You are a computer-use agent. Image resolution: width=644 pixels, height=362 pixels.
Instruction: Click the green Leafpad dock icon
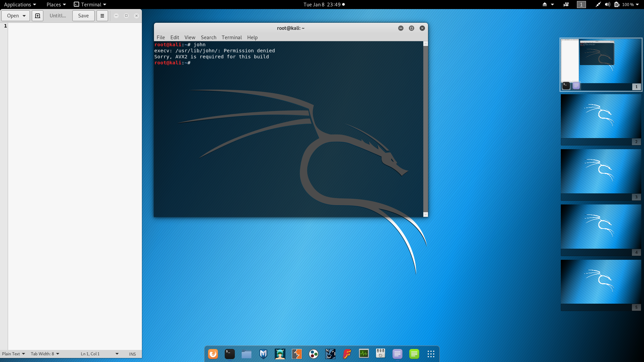point(414,354)
